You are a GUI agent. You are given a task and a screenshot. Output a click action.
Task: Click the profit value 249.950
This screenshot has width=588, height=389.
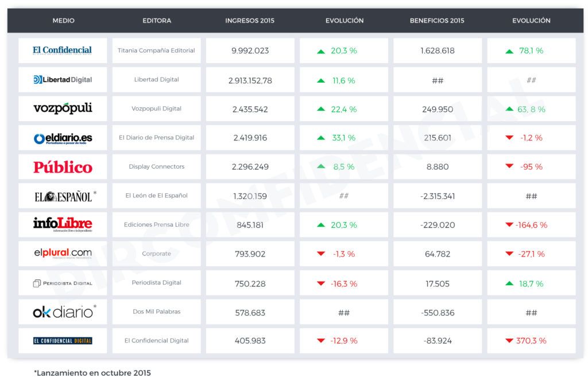pyautogui.click(x=438, y=110)
